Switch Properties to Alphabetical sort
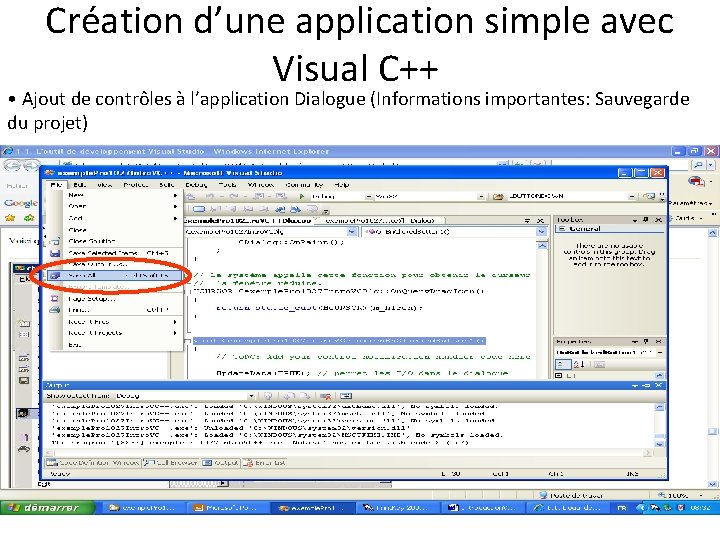Image resolution: width=720 pixels, height=540 pixels. tap(579, 365)
